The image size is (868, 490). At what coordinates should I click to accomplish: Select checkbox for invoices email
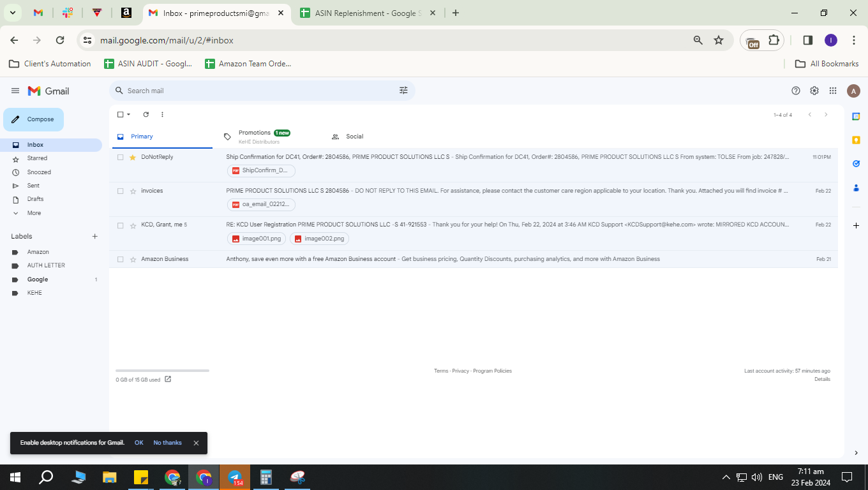tap(120, 191)
